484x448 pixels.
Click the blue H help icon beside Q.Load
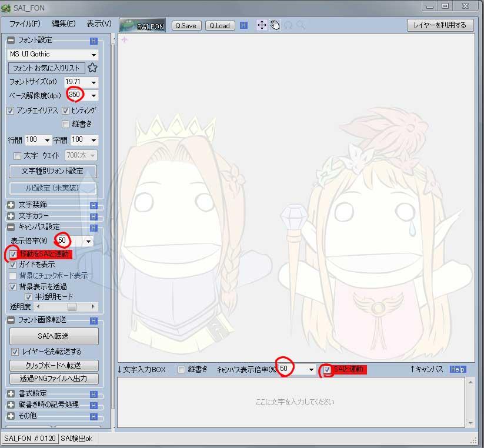243,25
